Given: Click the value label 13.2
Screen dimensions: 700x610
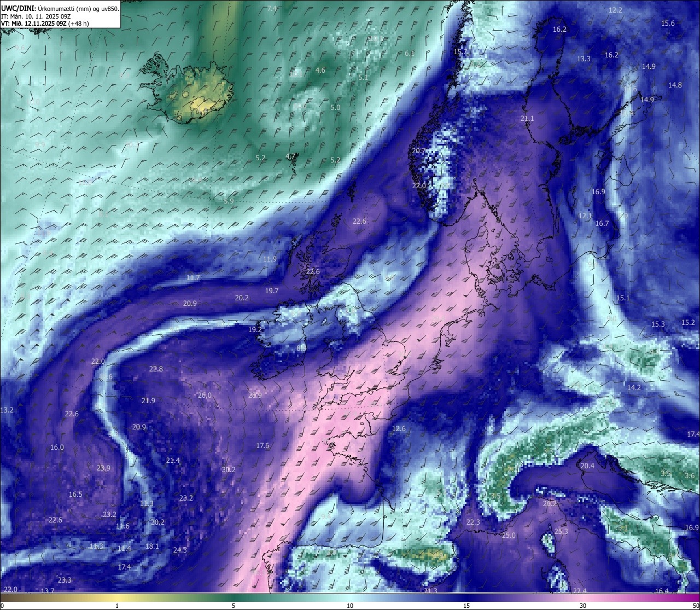Looking at the screenshot, I should (7, 410).
